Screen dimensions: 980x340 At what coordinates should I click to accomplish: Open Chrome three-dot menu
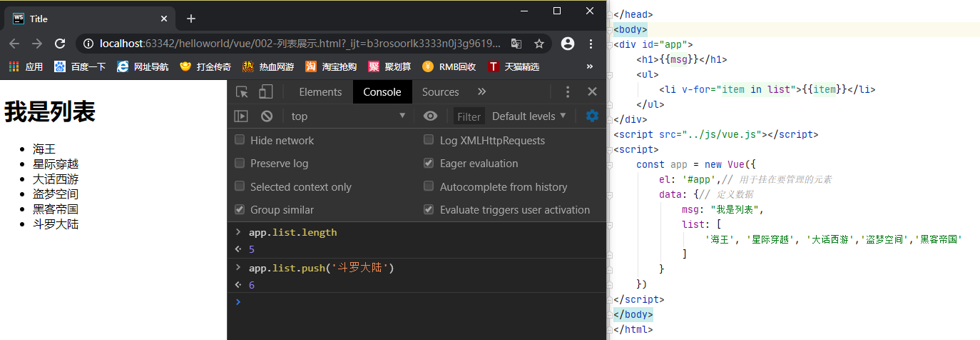pyautogui.click(x=591, y=44)
